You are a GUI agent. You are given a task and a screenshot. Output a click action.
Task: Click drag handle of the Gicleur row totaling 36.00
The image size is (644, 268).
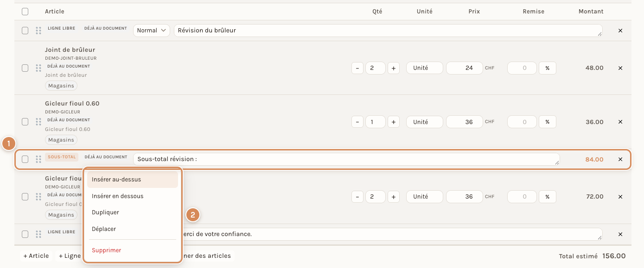tap(38, 122)
